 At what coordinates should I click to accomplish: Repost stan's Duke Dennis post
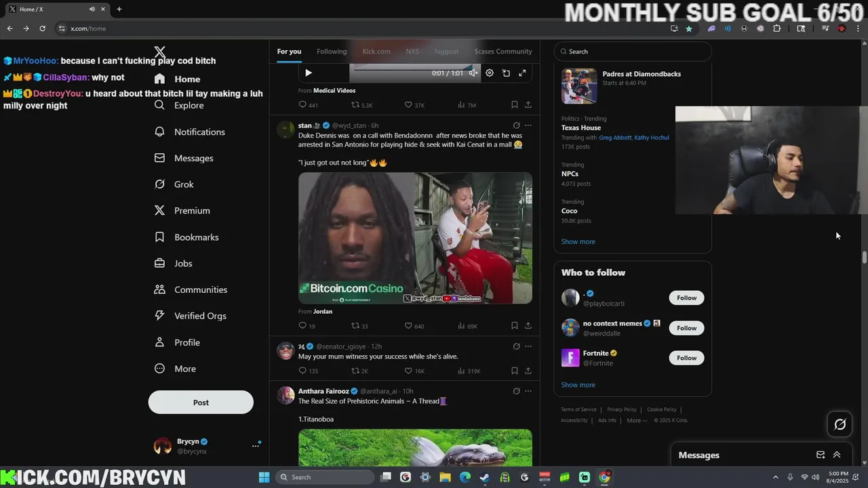(x=355, y=326)
